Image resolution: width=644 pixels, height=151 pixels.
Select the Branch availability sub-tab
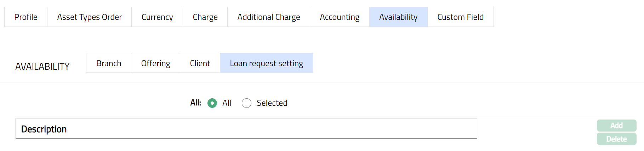coord(109,63)
